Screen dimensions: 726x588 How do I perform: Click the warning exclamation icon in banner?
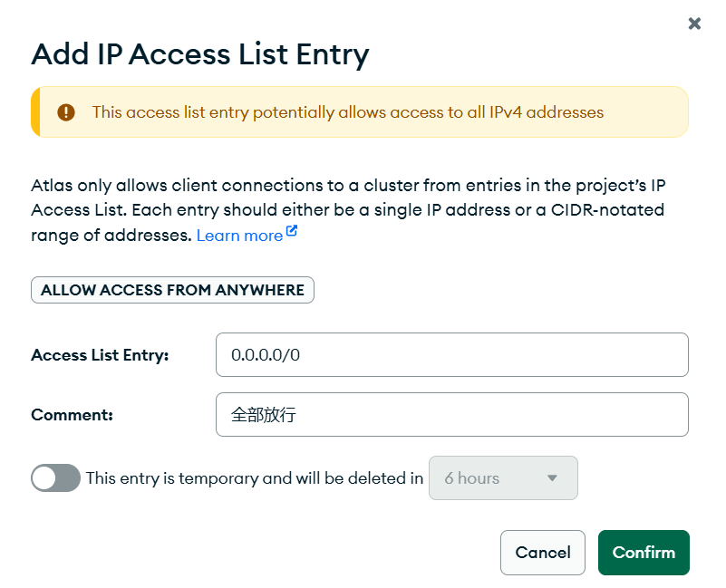66,112
